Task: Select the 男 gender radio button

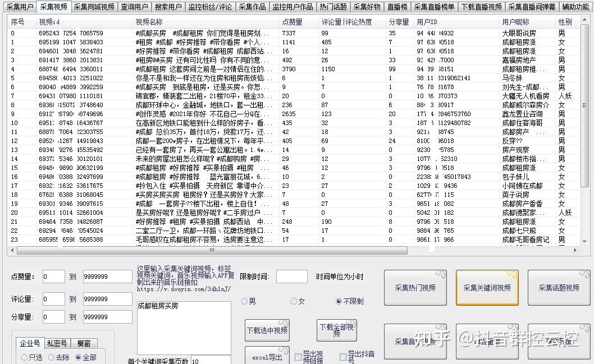Action: [x=249, y=301]
